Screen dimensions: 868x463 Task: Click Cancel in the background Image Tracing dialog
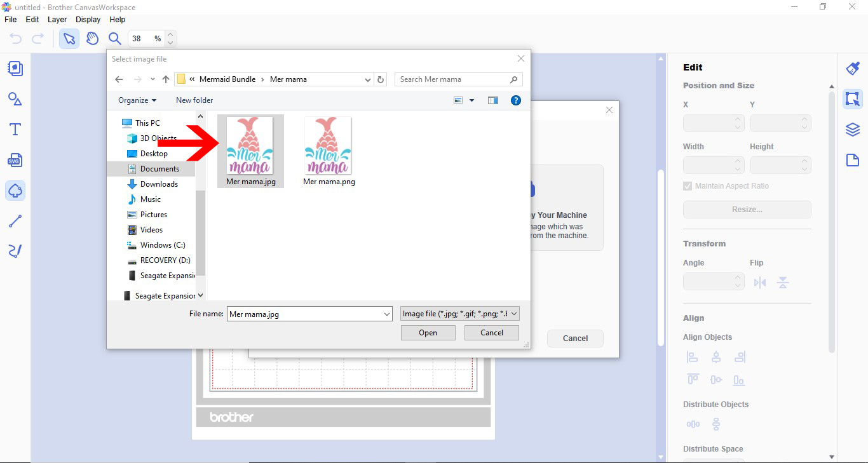click(x=575, y=339)
